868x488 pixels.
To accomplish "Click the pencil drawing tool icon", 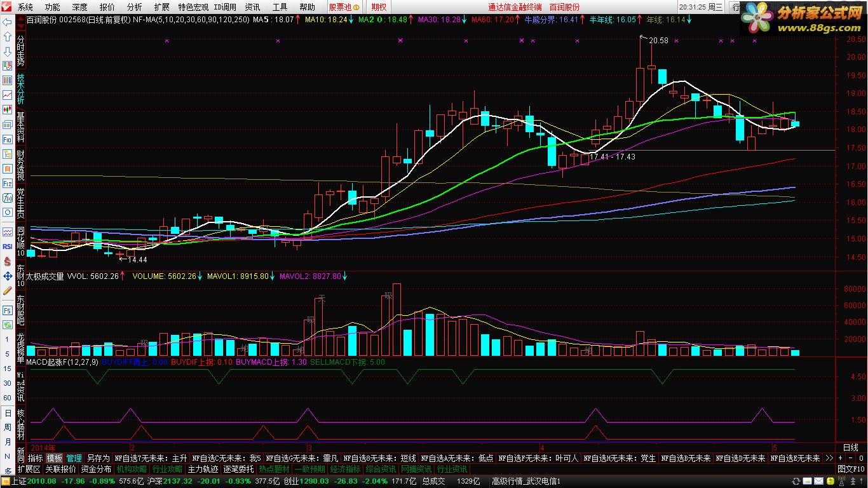I will 8,290.
